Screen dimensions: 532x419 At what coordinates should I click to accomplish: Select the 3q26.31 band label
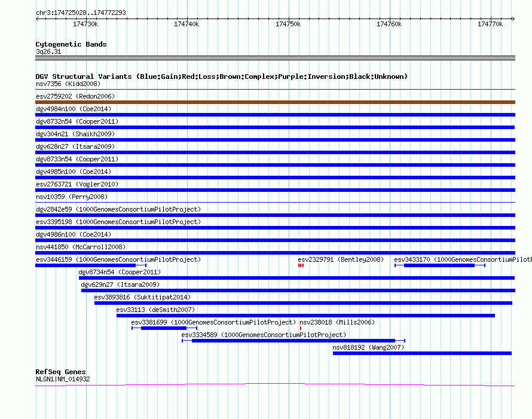pos(48,51)
